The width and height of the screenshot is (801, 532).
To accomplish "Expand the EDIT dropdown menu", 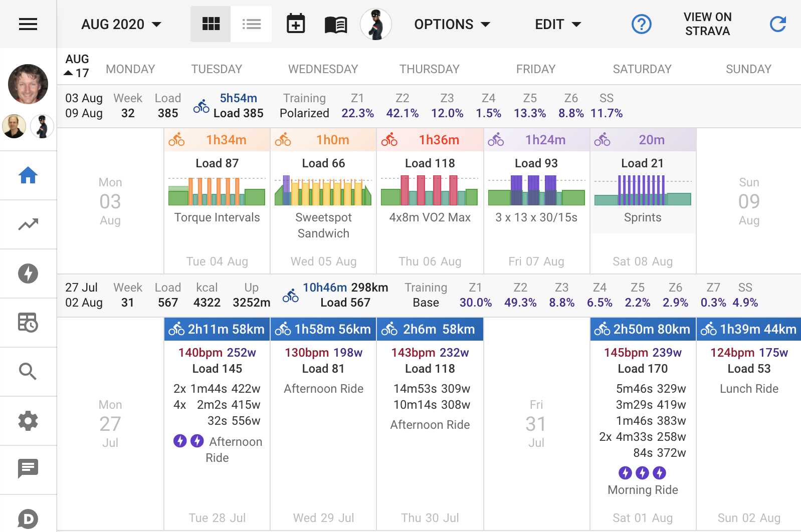I will tap(557, 24).
